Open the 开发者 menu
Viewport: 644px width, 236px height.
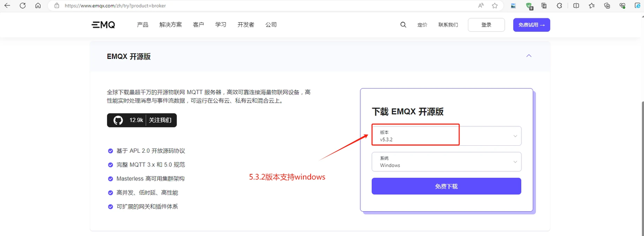click(246, 25)
